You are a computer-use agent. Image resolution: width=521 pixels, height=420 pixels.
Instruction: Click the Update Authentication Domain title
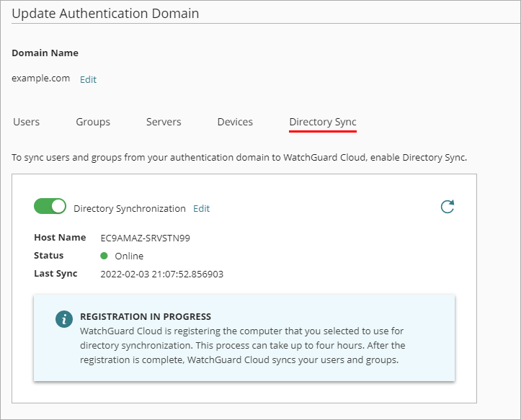pyautogui.click(x=106, y=13)
